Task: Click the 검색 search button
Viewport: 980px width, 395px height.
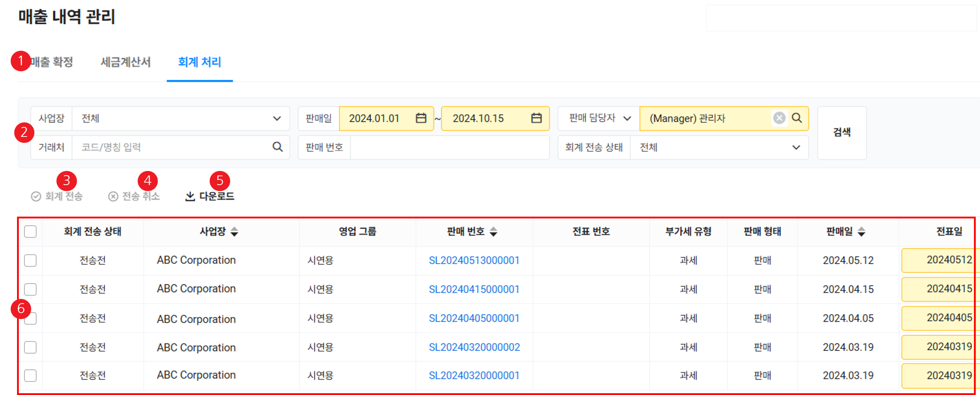Action: [x=842, y=133]
